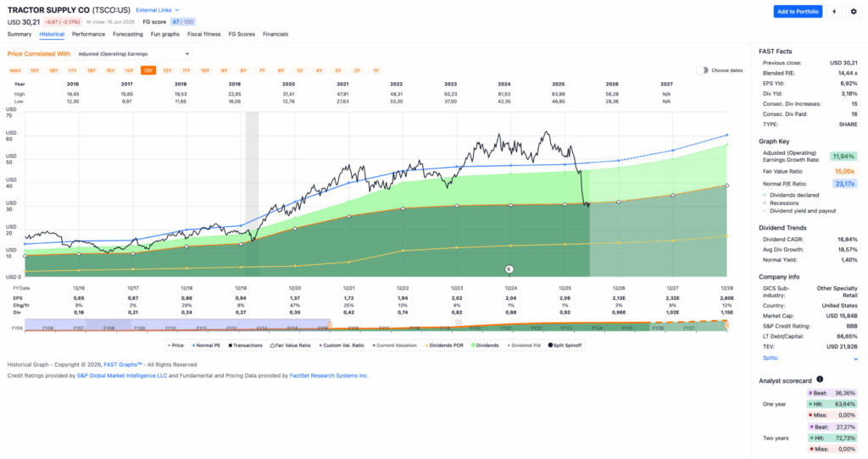The height and width of the screenshot is (459, 868).
Task: Select the Historical tab
Action: tap(52, 34)
